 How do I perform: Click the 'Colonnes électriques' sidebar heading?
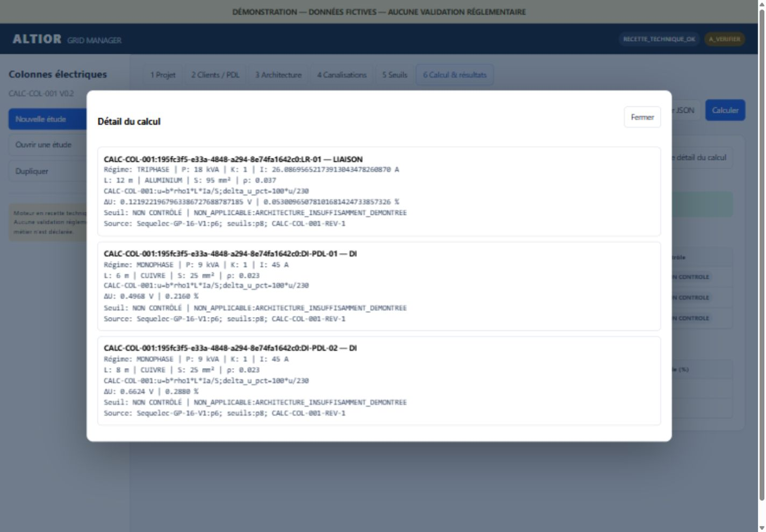pos(58,75)
